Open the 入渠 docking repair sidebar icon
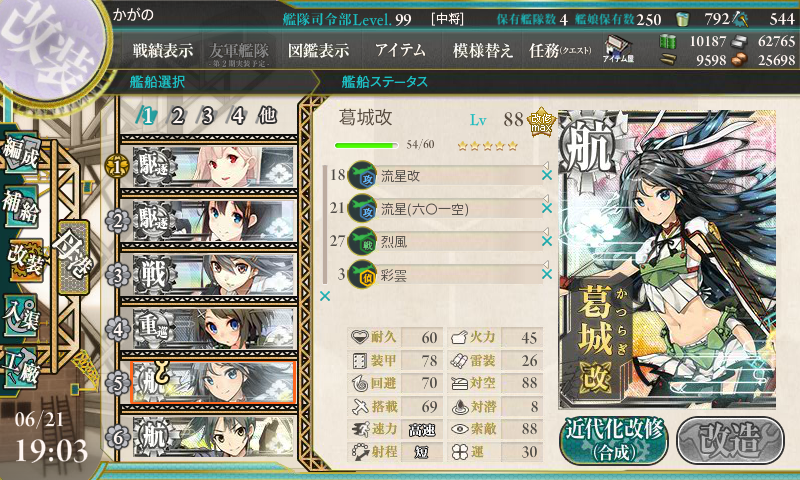Screen dimensions: 800x480 click(20, 315)
